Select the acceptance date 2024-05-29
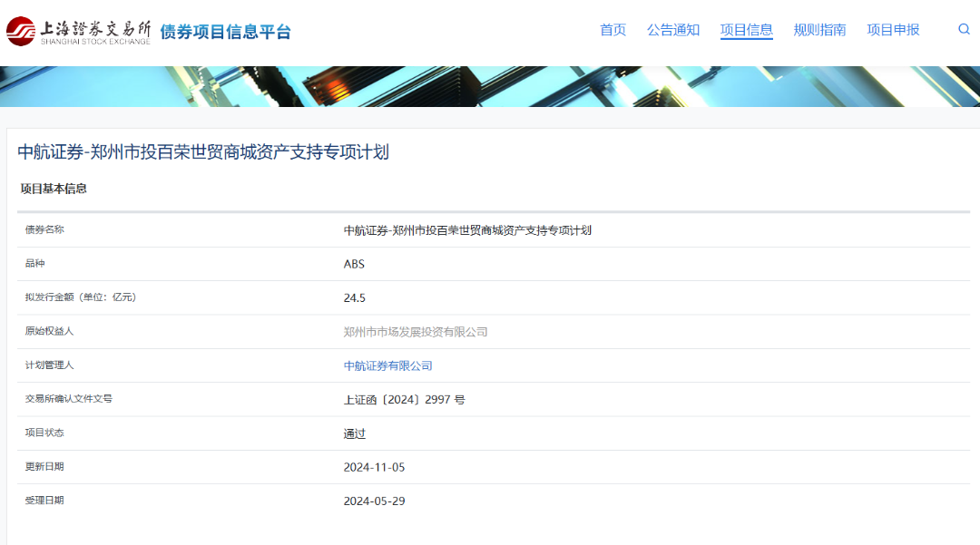This screenshot has height=545, width=980. coord(374,501)
